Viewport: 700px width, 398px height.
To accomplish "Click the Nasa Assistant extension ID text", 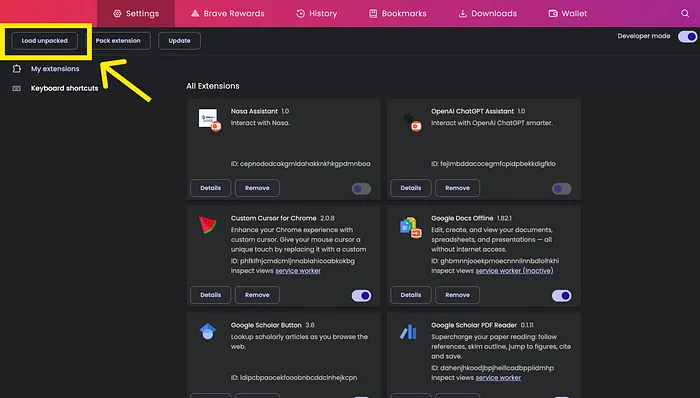I will 300,164.
